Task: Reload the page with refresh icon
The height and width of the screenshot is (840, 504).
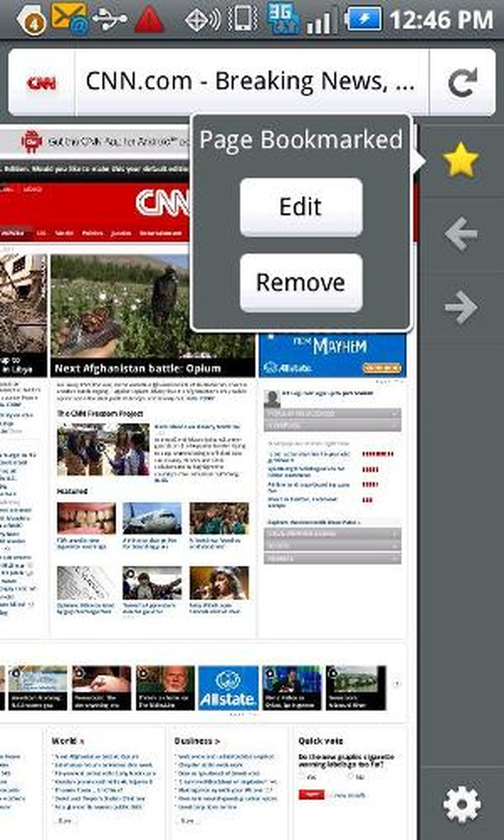Action: point(462,82)
